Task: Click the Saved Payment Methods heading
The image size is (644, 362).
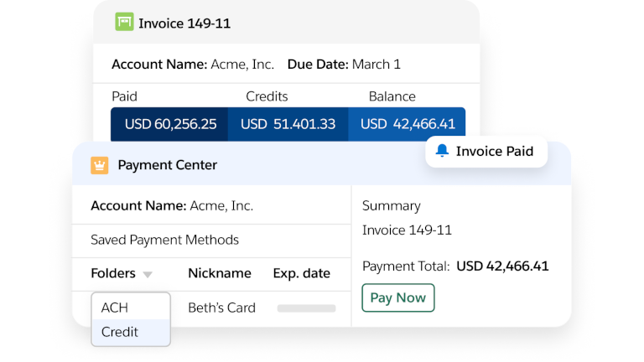Action: [164, 240]
